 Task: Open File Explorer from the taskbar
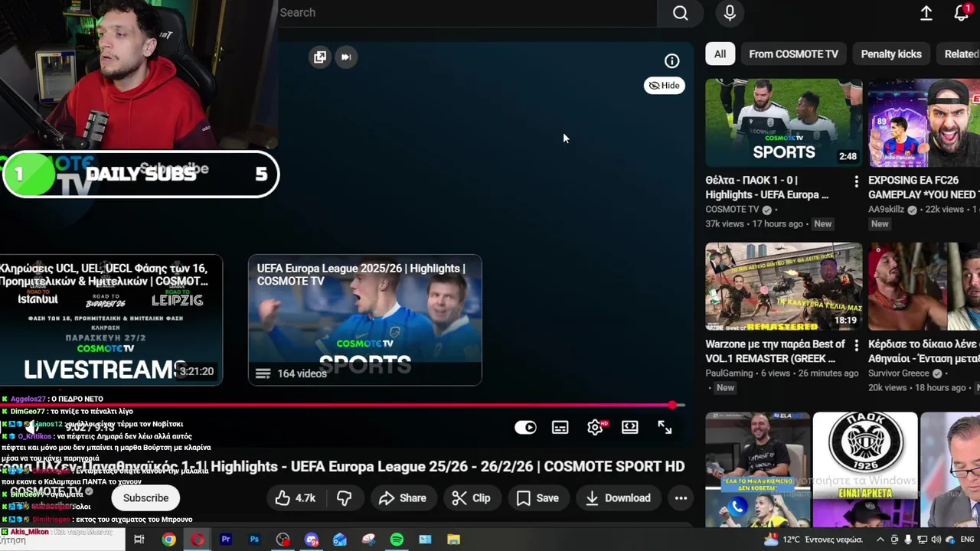tap(454, 540)
